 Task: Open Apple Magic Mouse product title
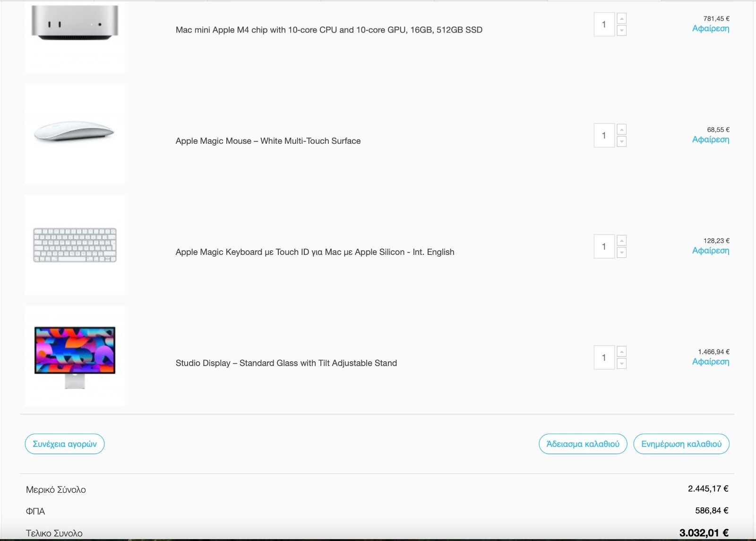click(x=268, y=141)
